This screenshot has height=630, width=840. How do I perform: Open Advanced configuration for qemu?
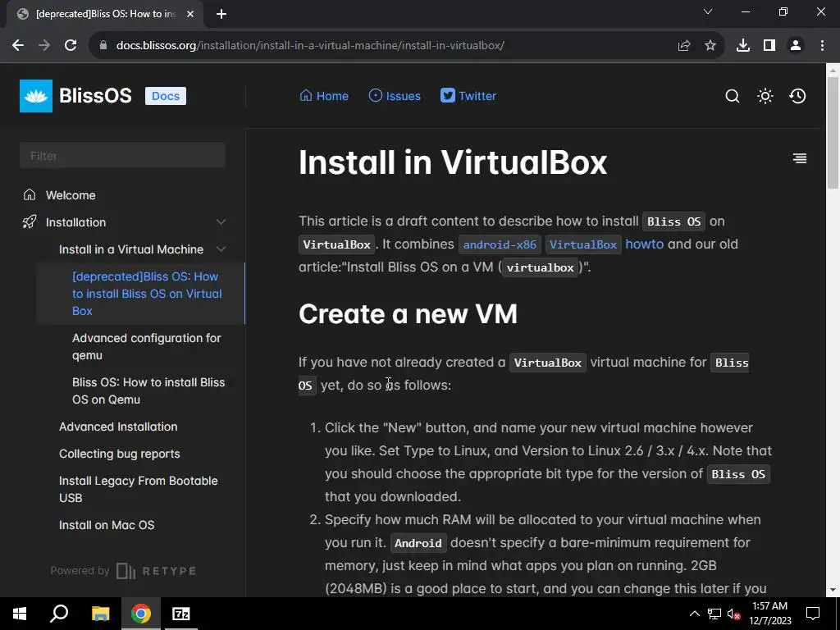(x=147, y=347)
